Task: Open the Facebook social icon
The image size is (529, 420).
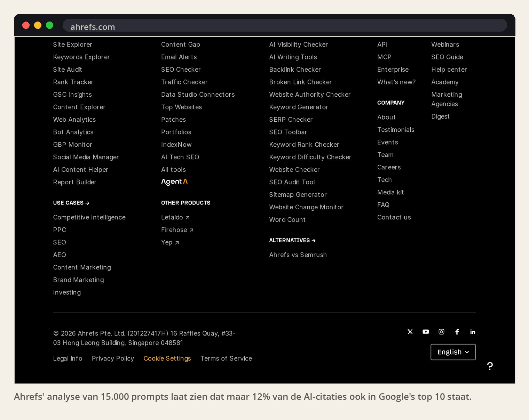Action: tap(457, 332)
